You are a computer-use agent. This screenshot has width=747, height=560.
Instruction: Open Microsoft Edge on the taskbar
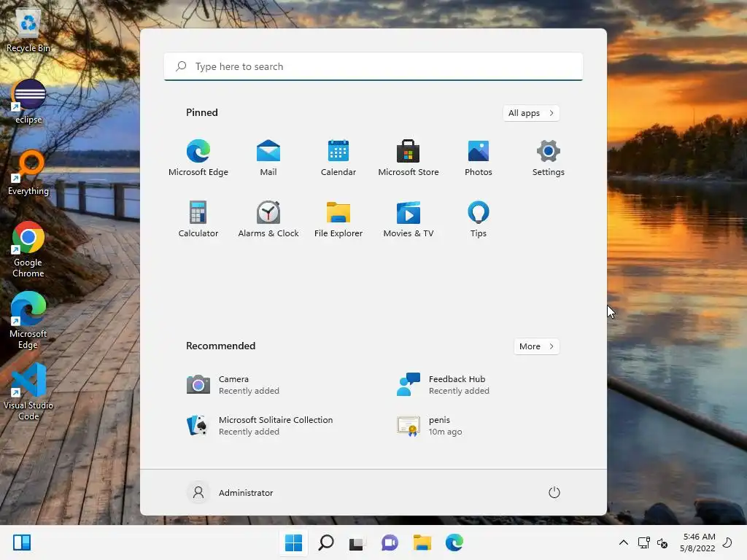coord(454,542)
